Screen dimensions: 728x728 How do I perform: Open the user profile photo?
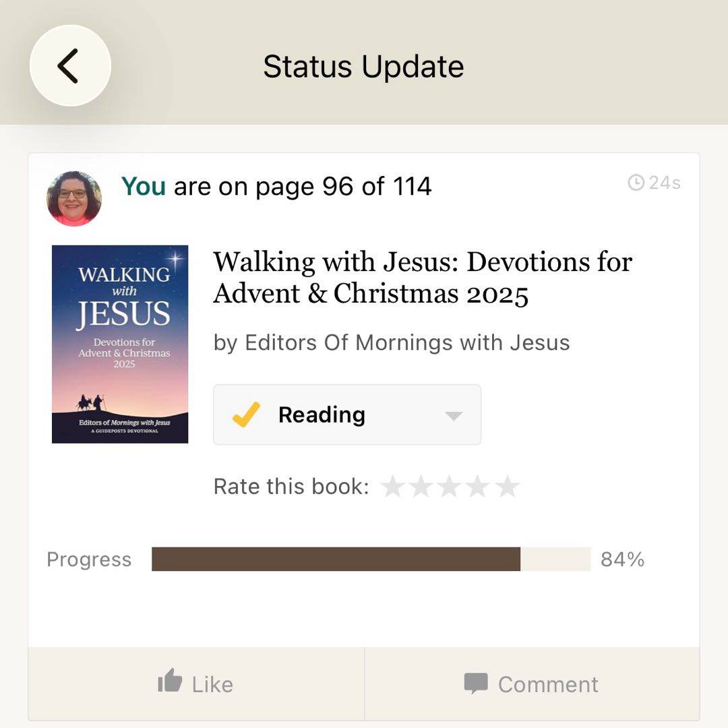pyautogui.click(x=74, y=198)
